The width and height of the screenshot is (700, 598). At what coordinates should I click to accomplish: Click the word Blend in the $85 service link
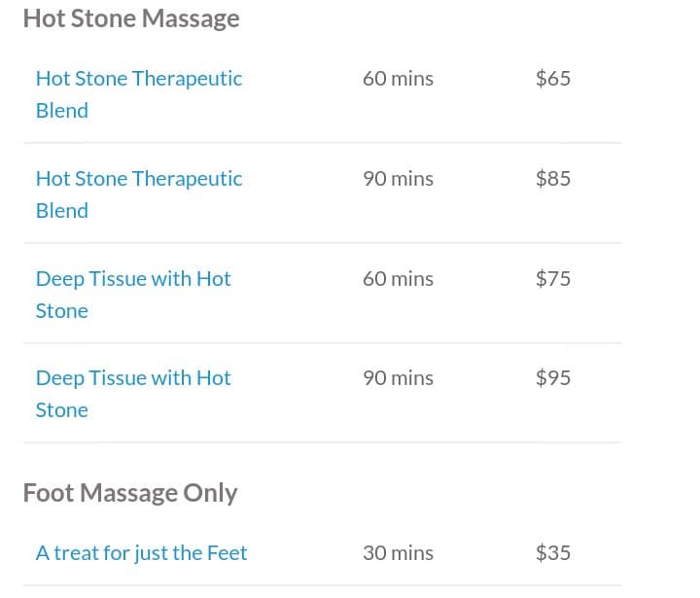(x=62, y=211)
